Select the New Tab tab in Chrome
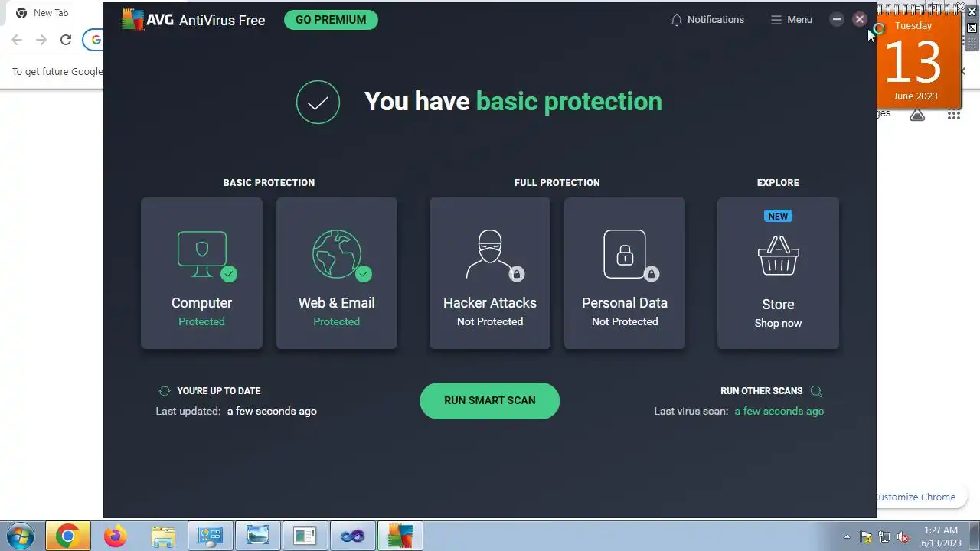The image size is (980, 551). pyautogui.click(x=51, y=13)
